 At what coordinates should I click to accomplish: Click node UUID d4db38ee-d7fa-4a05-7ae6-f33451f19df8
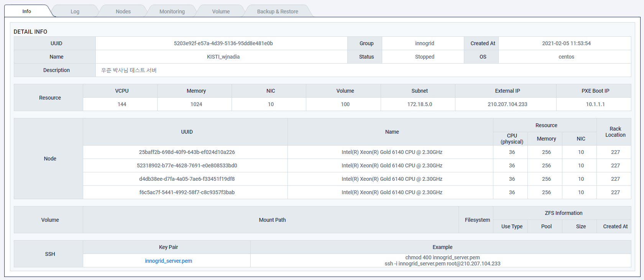[x=187, y=179]
